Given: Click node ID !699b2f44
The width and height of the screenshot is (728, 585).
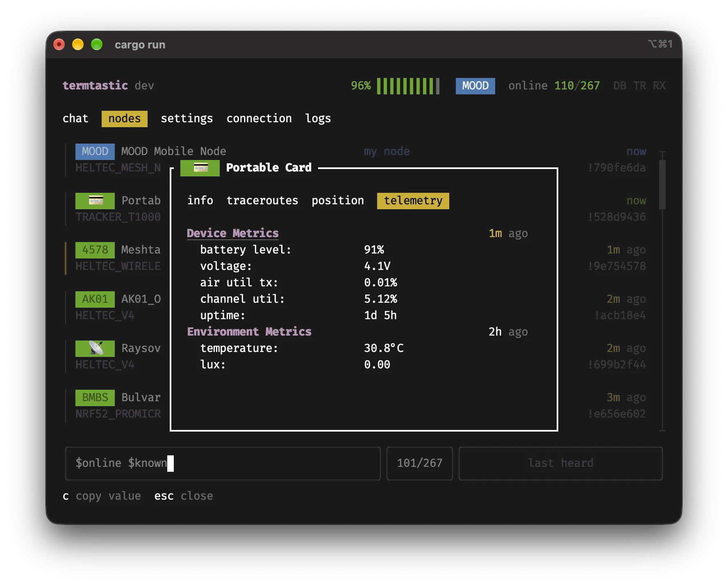Looking at the screenshot, I should pos(617,365).
